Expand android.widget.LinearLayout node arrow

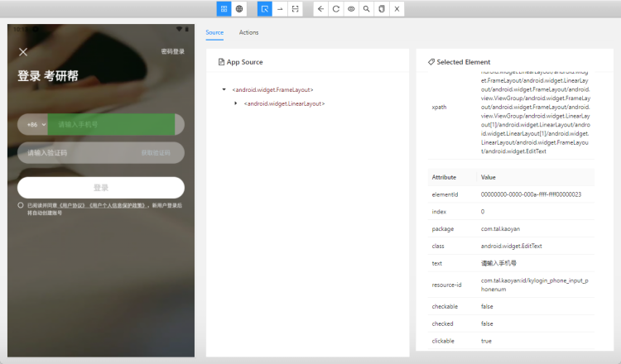(236, 103)
